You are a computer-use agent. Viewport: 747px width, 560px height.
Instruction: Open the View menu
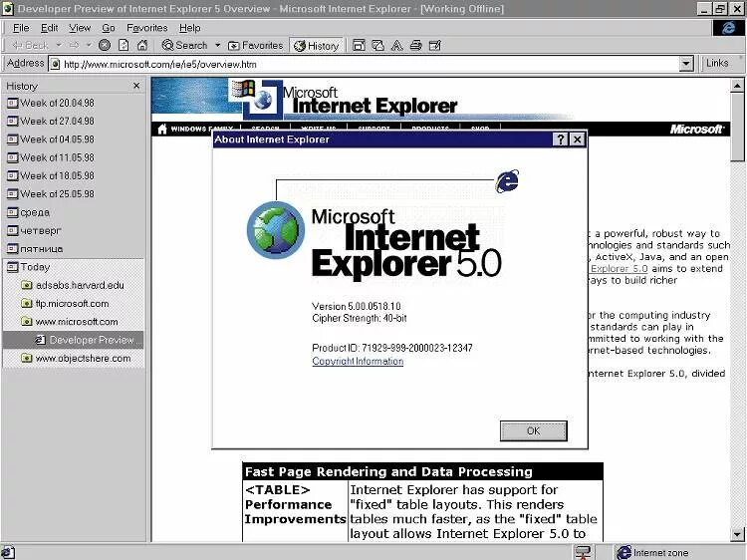click(x=80, y=28)
